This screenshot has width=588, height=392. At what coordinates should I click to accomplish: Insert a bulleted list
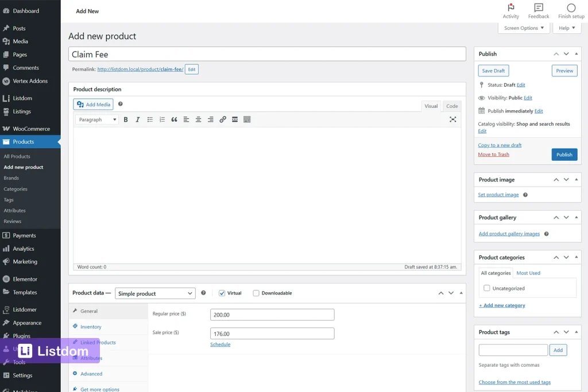click(x=150, y=119)
